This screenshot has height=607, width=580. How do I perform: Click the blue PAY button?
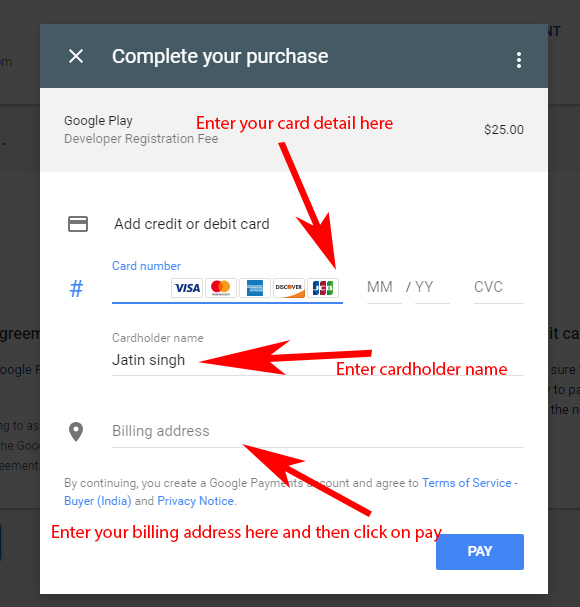tap(480, 552)
